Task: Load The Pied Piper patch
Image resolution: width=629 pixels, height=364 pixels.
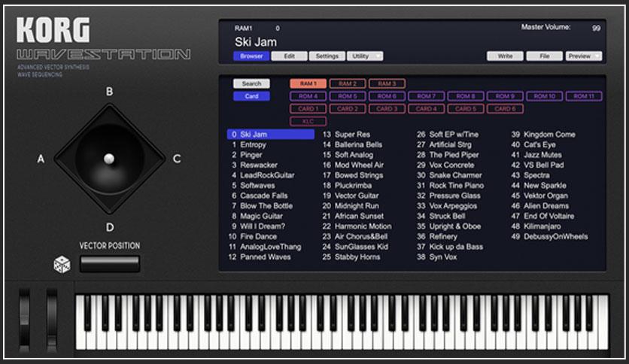Action: (454, 155)
